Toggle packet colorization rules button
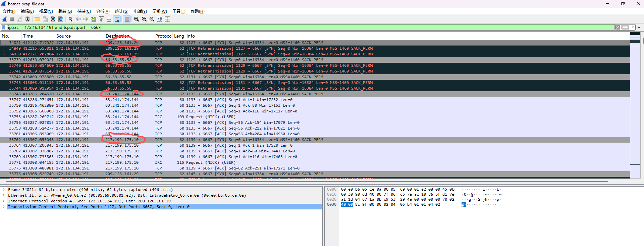The width and height of the screenshot is (644, 246). [127, 19]
